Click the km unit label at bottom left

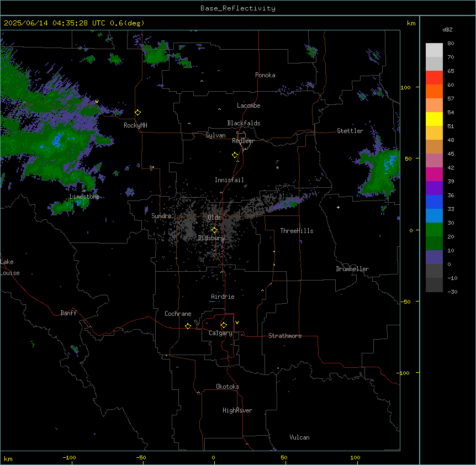8,458
